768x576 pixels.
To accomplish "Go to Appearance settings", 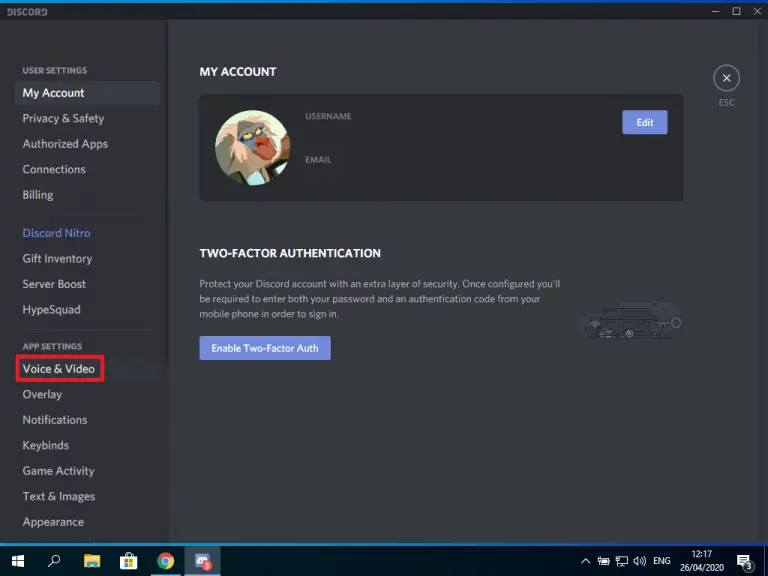I will point(53,522).
